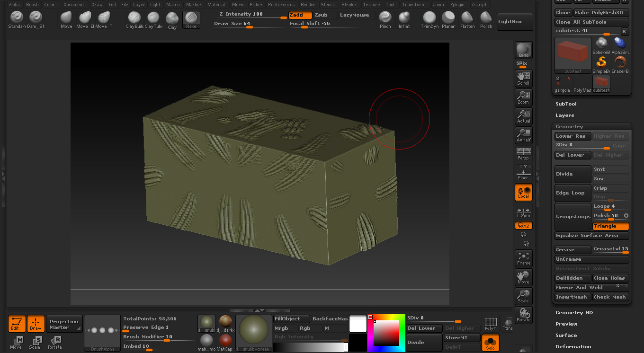644x353 pixels.
Task: Click the Make PolyMesh3D button
Action: tap(599, 12)
